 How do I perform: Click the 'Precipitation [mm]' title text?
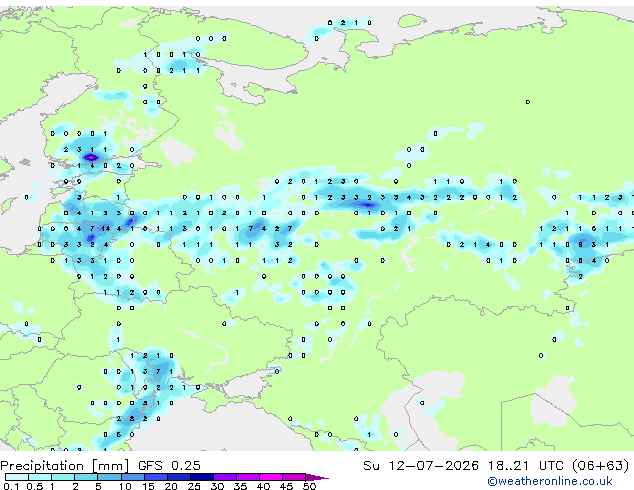pos(65,466)
